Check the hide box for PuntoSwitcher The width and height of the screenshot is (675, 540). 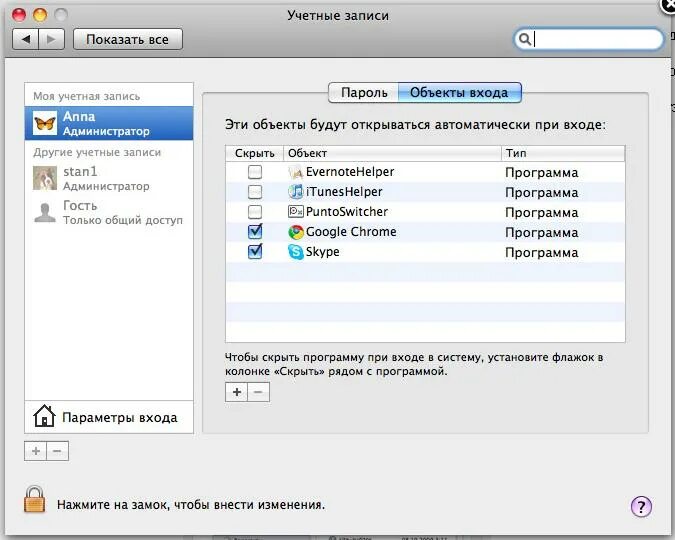255,212
